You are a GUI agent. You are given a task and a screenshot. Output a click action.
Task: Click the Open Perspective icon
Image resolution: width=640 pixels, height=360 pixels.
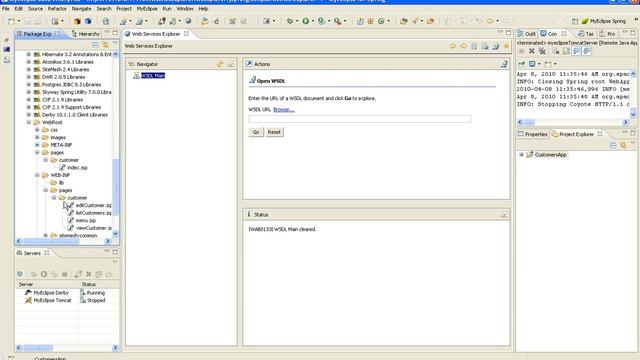(574, 21)
